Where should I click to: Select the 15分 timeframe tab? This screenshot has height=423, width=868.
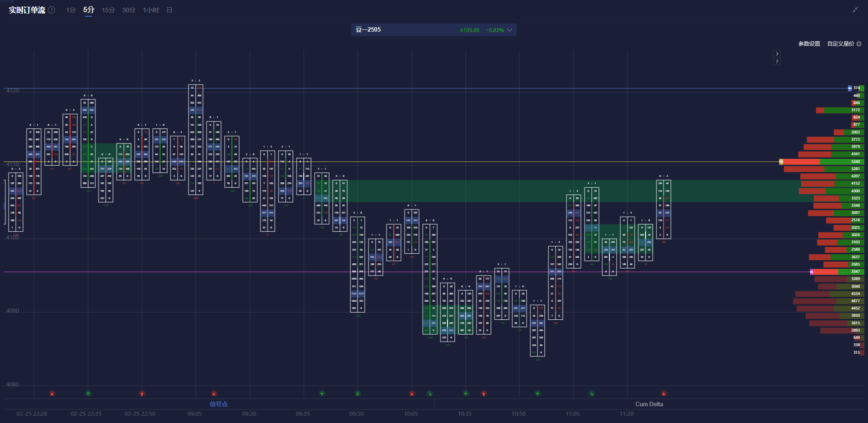[108, 10]
